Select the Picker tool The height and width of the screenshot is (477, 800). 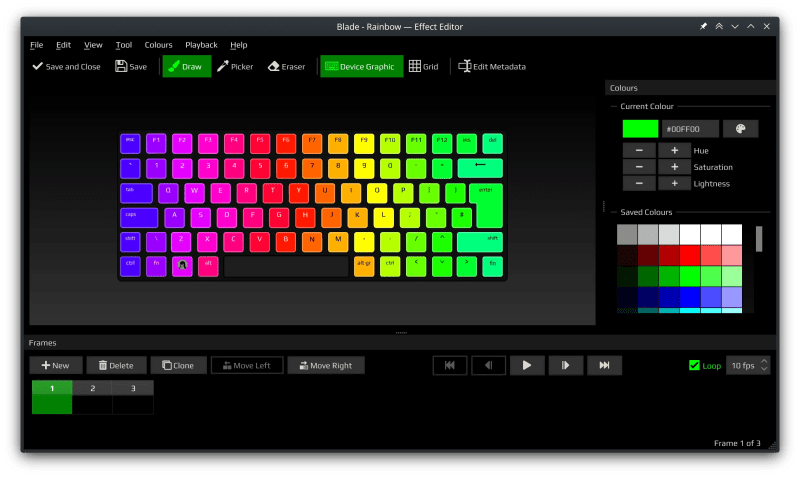pos(235,66)
